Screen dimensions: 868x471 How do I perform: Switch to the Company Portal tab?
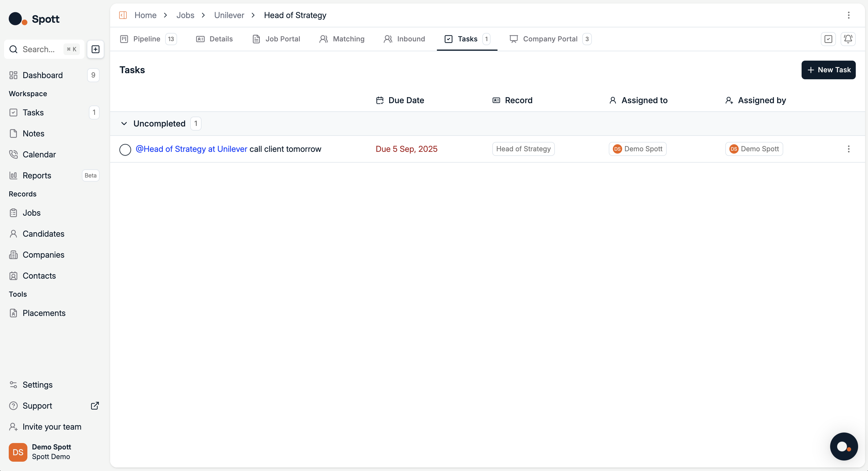(550, 39)
